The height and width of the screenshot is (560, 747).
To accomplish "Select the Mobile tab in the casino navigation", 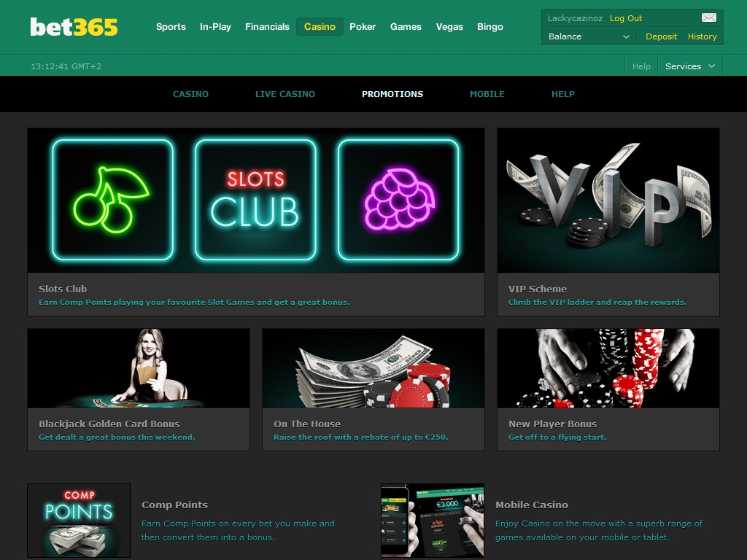I will pos(487,94).
